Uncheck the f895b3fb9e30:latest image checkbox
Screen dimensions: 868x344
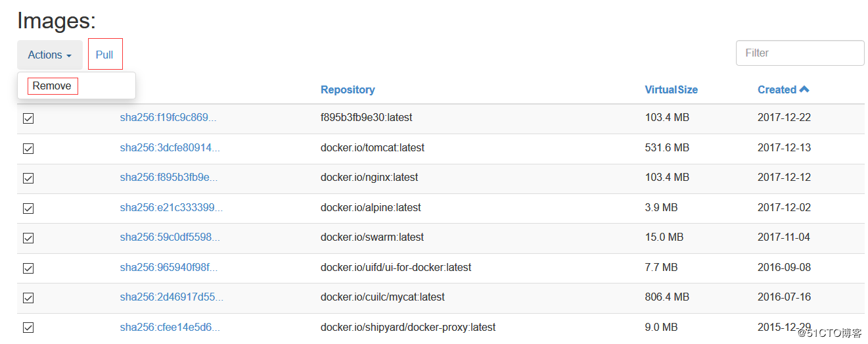coord(28,118)
